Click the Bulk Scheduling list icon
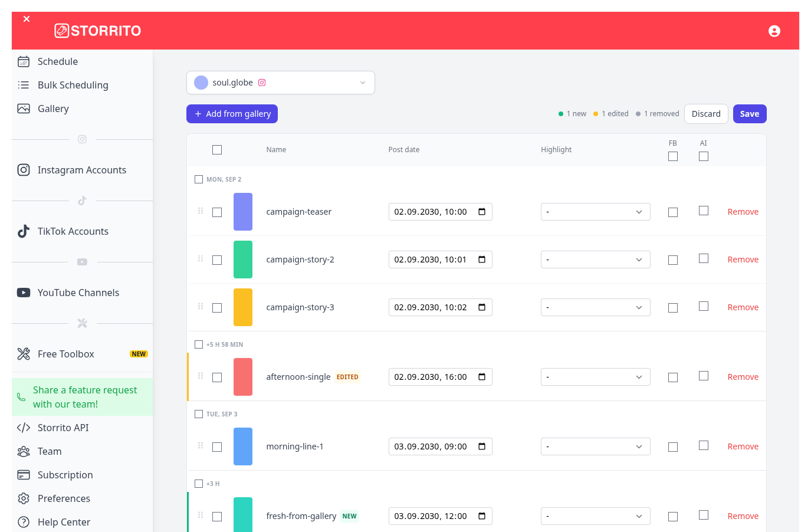 24,85
